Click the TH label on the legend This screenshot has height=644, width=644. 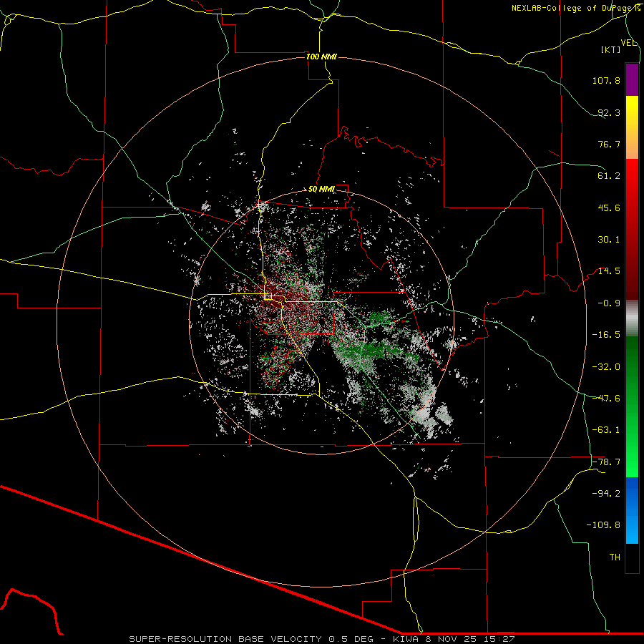pos(615,557)
